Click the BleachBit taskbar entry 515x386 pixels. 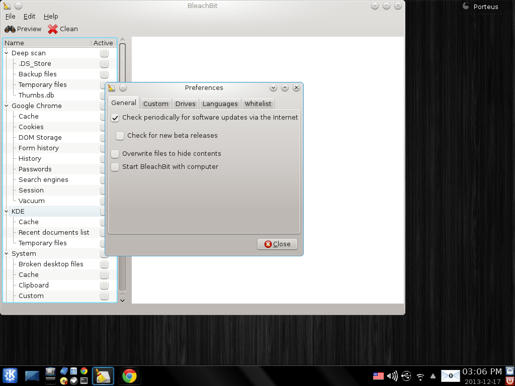(103, 376)
